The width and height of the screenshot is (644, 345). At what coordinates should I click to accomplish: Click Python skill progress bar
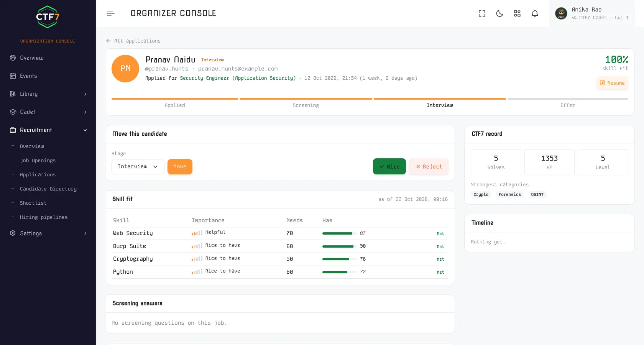click(339, 272)
